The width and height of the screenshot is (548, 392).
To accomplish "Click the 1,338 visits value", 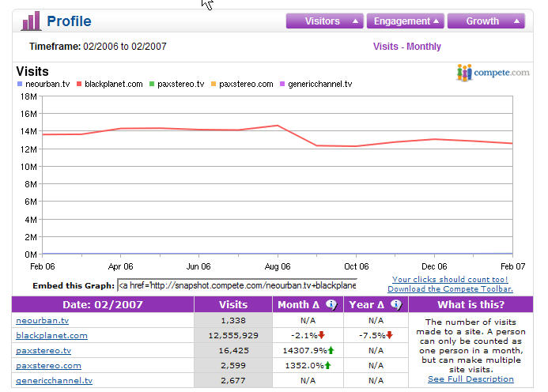I will (x=233, y=320).
